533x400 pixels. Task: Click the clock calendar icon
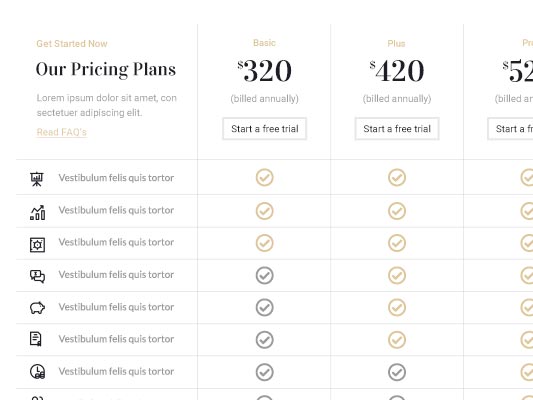coord(37,371)
